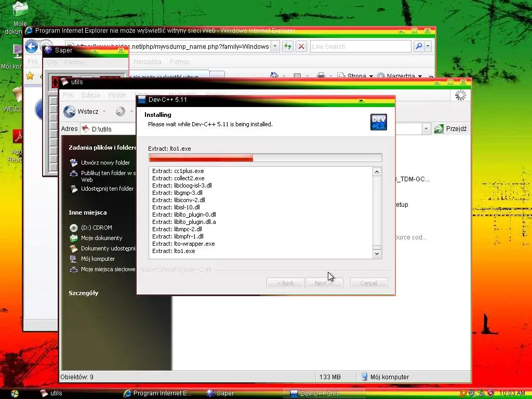Click the installation progress bar
Screen dimensions: 532x399
(x=265, y=158)
